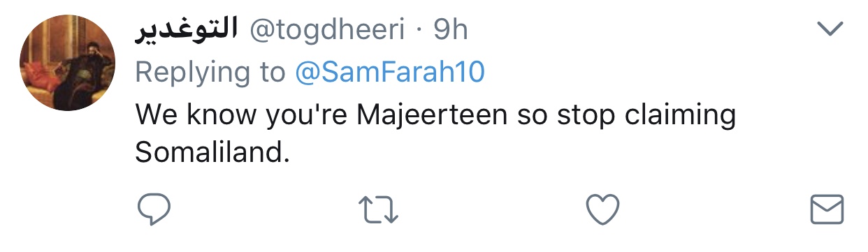
Task: Select the tweet text about Majeerteen
Action: (x=435, y=133)
